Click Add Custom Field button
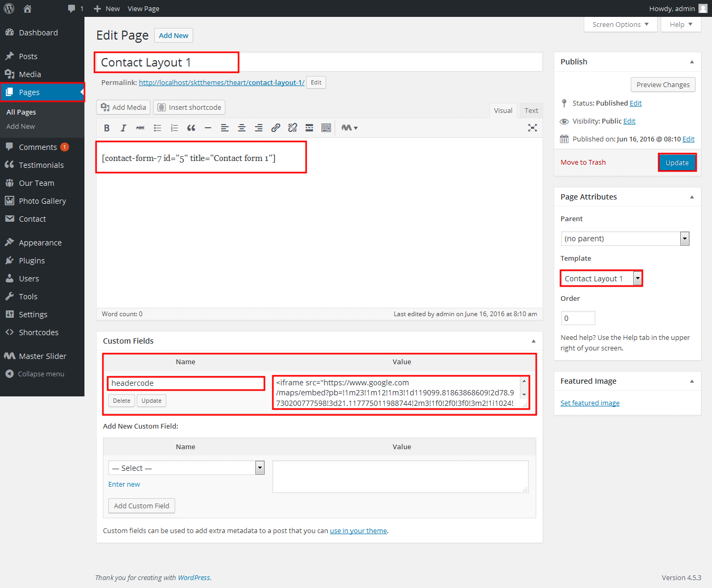This screenshot has width=712, height=588. pyautogui.click(x=141, y=506)
